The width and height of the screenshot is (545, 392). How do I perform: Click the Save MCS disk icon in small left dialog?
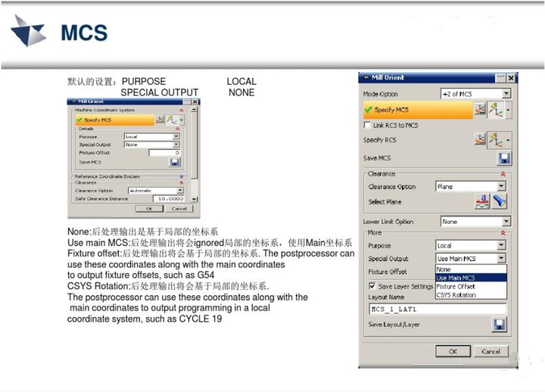coord(174,162)
